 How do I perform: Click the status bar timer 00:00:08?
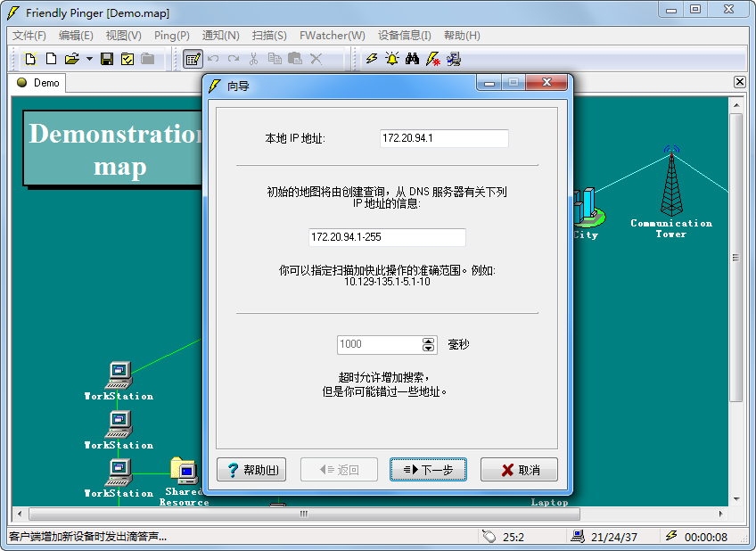pyautogui.click(x=706, y=537)
